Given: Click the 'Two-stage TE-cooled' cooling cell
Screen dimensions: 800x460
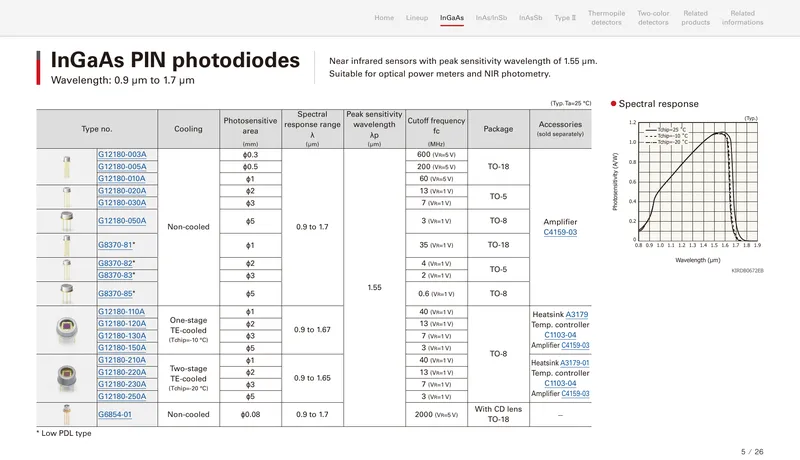Looking at the screenshot, I should (188, 378).
